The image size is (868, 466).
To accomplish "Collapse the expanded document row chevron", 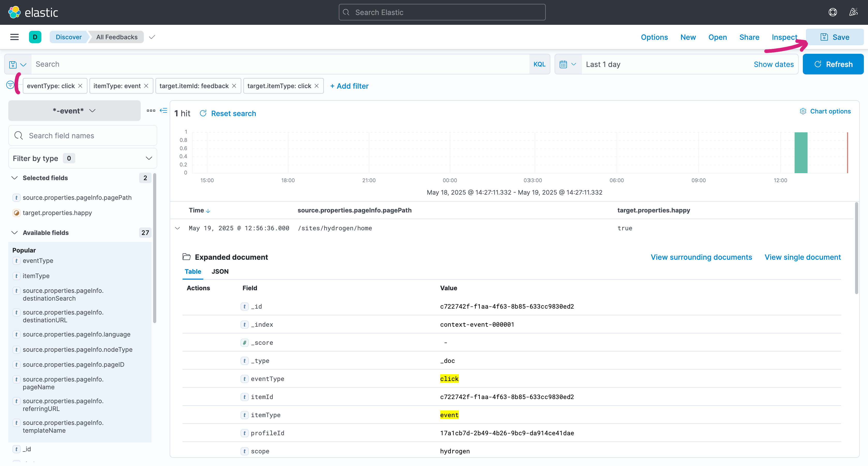I will pos(178,228).
